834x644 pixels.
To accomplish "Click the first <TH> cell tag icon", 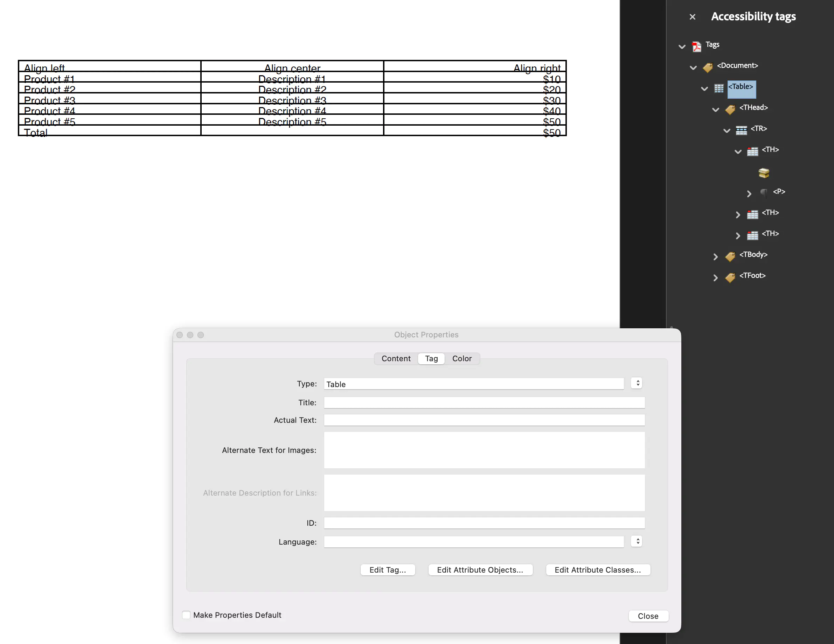I will tap(753, 151).
